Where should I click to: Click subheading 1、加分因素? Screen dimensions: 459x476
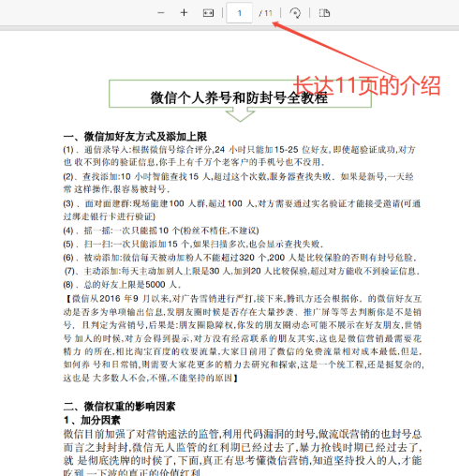click(x=92, y=420)
